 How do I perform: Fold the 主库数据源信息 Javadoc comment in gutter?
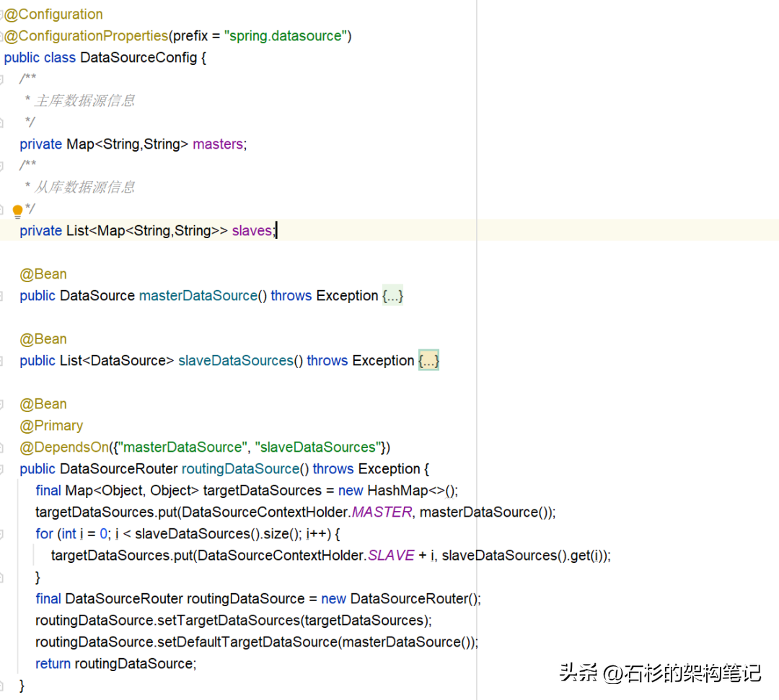2,79
